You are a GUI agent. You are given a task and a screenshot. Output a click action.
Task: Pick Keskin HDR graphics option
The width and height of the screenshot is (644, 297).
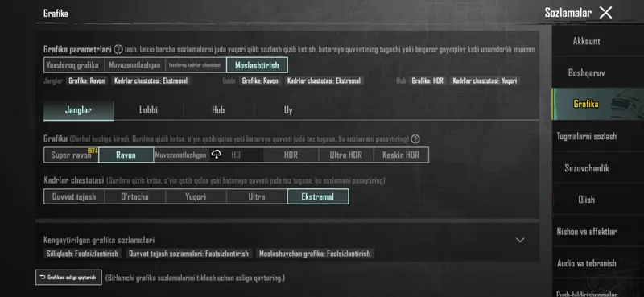click(x=401, y=155)
